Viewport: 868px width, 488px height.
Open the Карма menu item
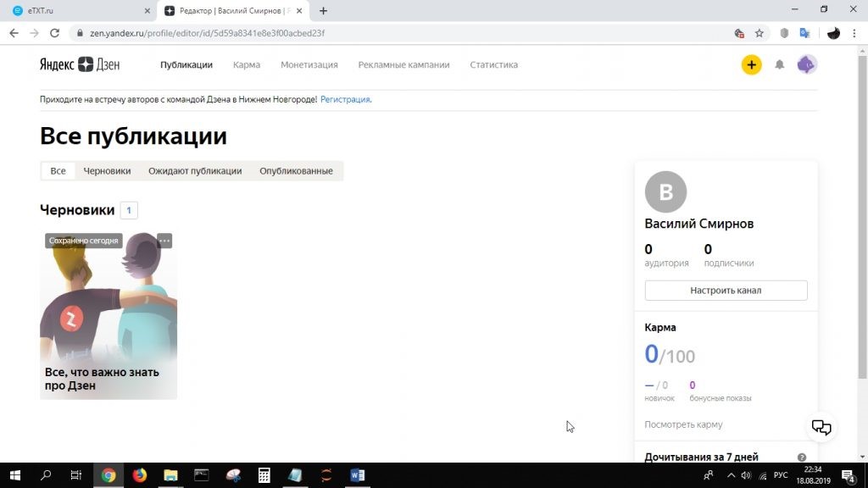[x=247, y=64]
